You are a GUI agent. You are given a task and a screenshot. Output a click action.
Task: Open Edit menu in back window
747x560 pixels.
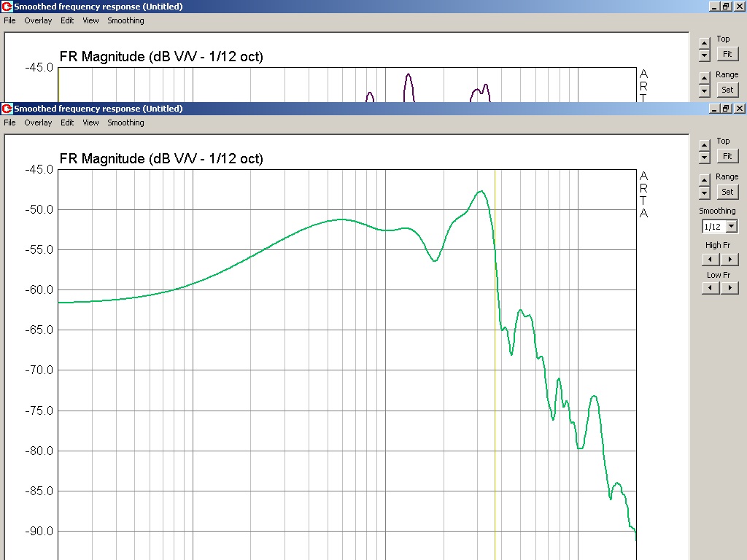tap(67, 20)
